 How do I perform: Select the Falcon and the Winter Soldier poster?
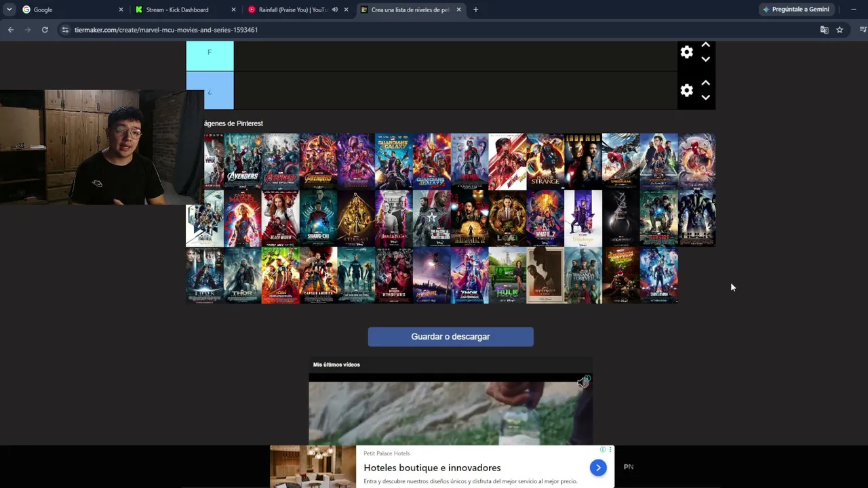(432, 218)
